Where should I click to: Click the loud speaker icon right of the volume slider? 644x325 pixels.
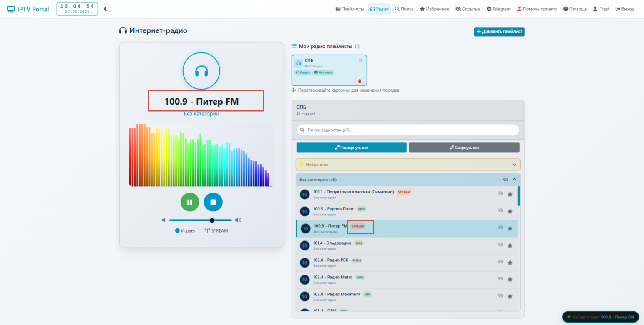coord(238,220)
